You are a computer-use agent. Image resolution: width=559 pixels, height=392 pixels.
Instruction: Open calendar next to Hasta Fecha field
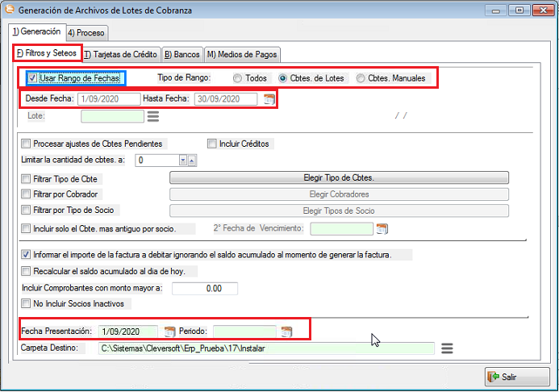pos(269,99)
